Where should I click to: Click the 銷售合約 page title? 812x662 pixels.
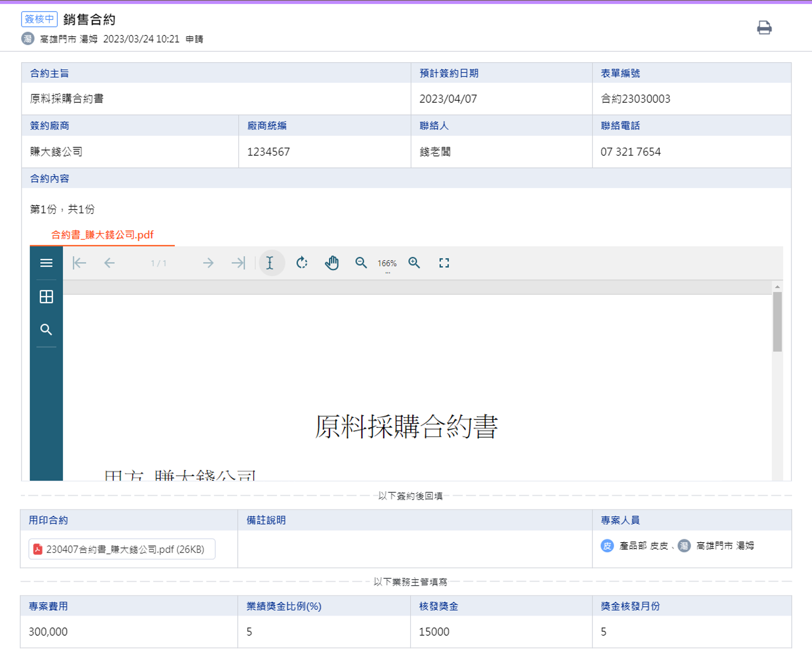89,19
